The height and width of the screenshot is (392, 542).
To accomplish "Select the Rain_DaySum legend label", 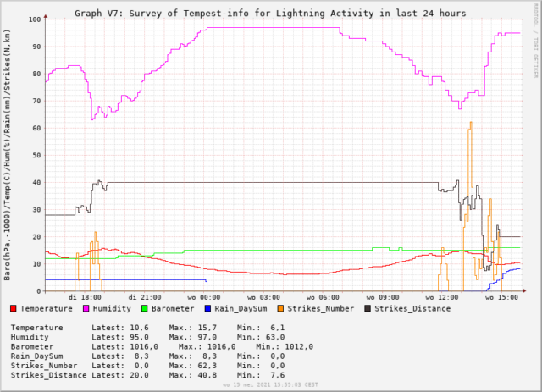I will pyautogui.click(x=241, y=308).
